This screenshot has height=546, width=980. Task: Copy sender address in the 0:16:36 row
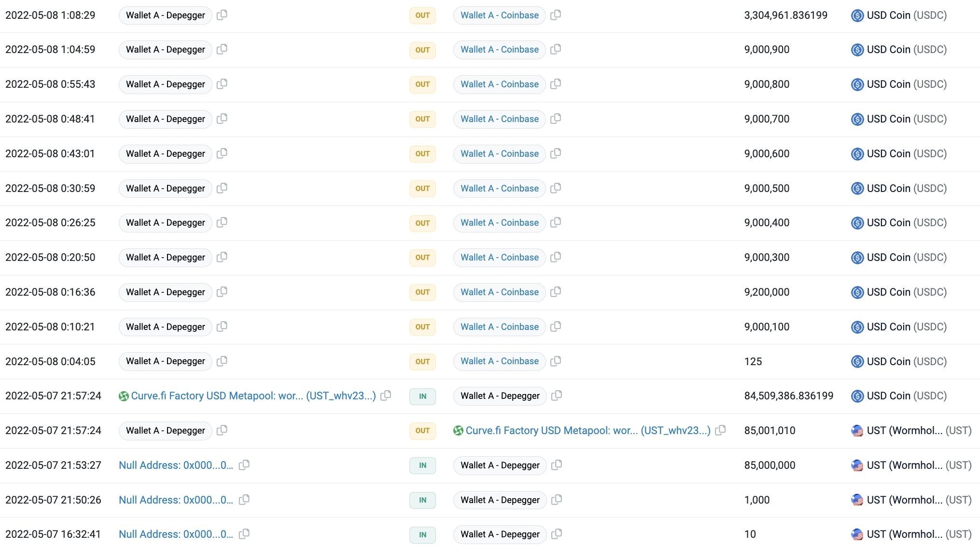[222, 292]
